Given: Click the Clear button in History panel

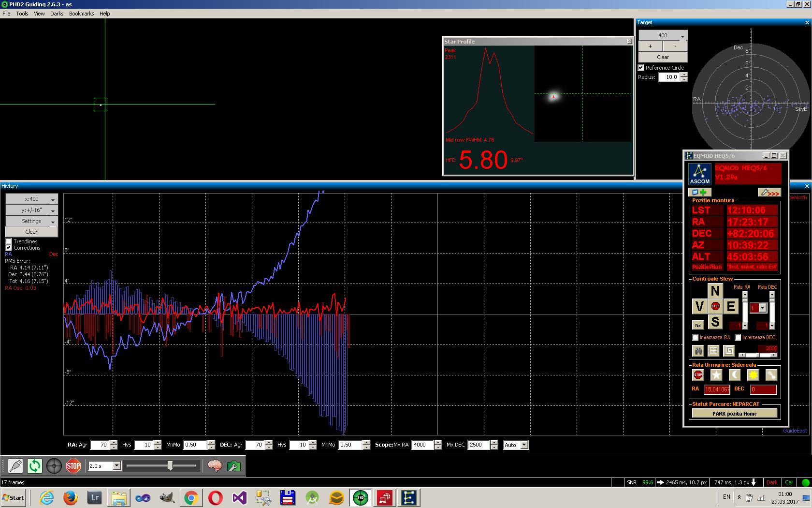Looking at the screenshot, I should (32, 232).
